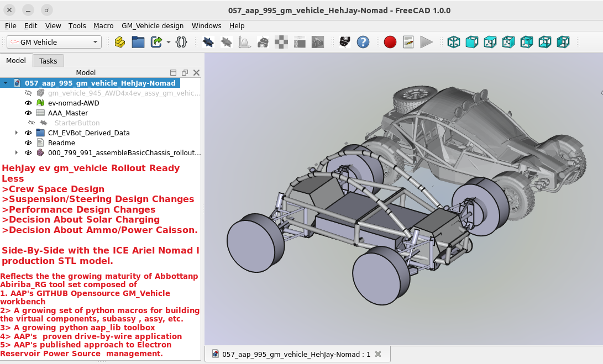The height and width of the screenshot is (364, 603).
Task: Switch to the Tasks tab
Action: tap(48, 61)
